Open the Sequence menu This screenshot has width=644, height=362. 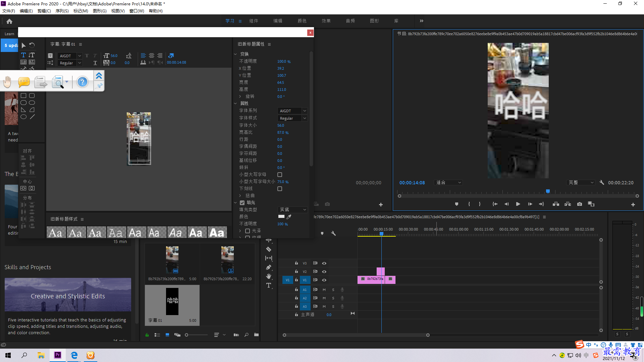pos(62,11)
